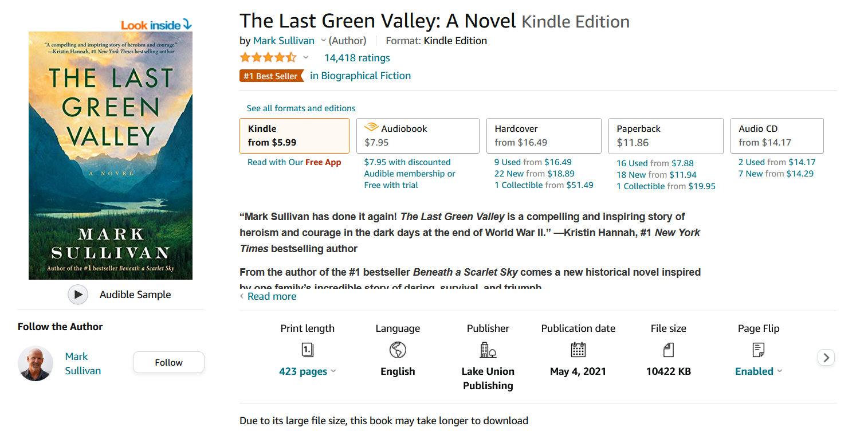868x431 pixels.
Task: Click the Look inside arrow badge
Action: tap(156, 25)
